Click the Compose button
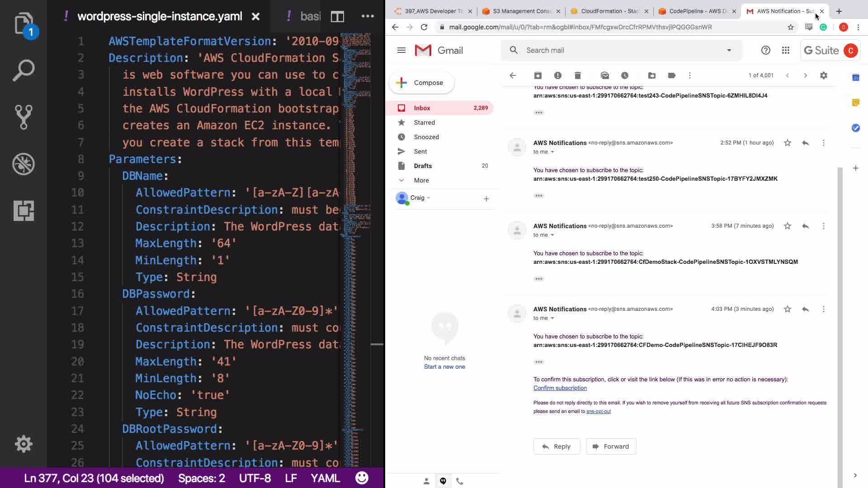Image resolution: width=868 pixels, height=488 pixels. (x=421, y=83)
